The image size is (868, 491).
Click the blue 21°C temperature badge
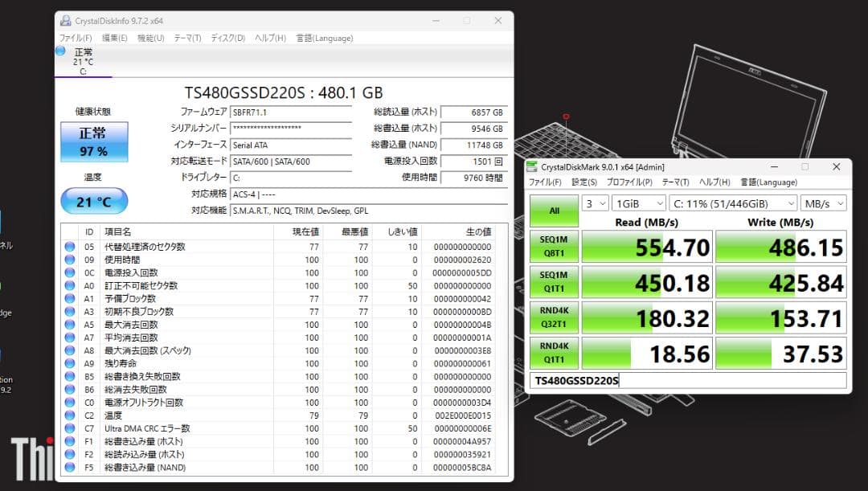94,201
